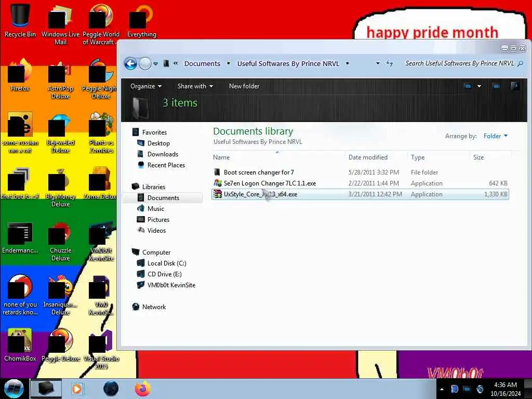532x399 pixels.
Task: Open Arrange by Folder dropdown
Action: (x=495, y=136)
